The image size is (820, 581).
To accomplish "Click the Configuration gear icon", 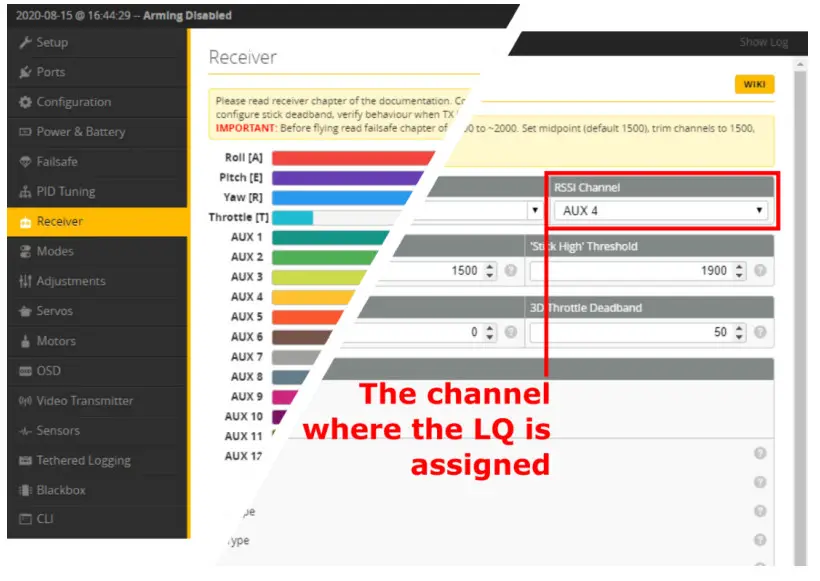I will pos(25,102).
